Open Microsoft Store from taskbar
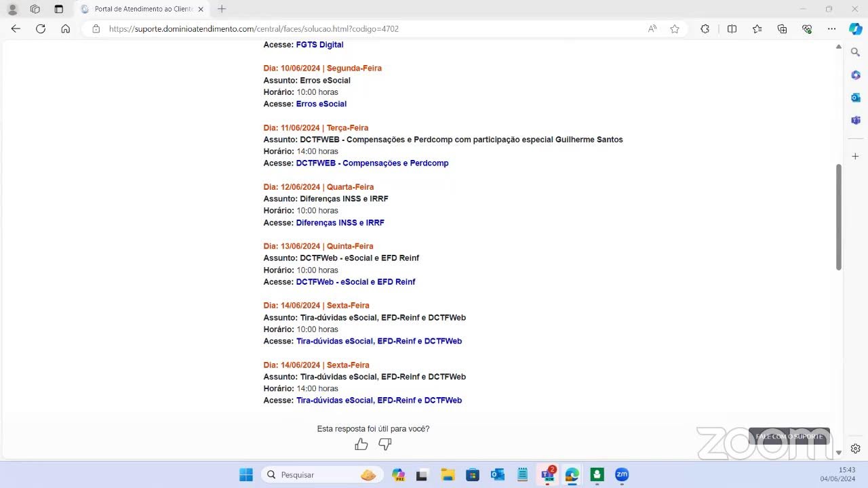Image resolution: width=868 pixels, height=488 pixels. point(473,474)
